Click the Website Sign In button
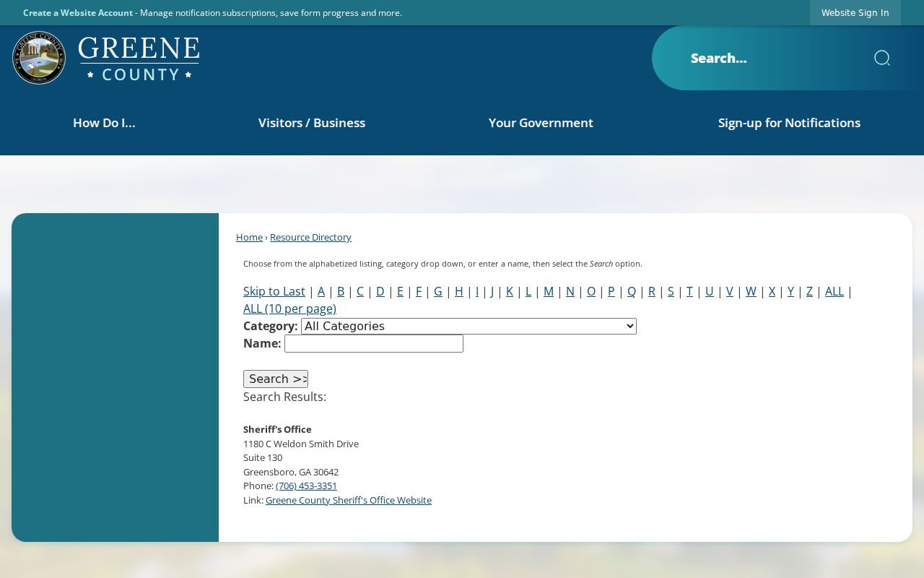The height and width of the screenshot is (578, 924). click(855, 12)
